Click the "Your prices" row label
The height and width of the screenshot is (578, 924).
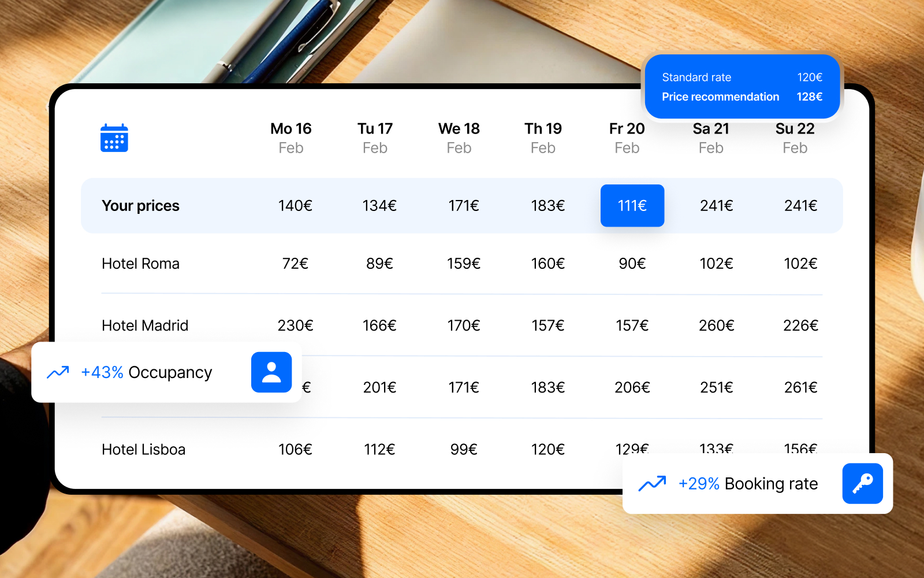tap(140, 206)
